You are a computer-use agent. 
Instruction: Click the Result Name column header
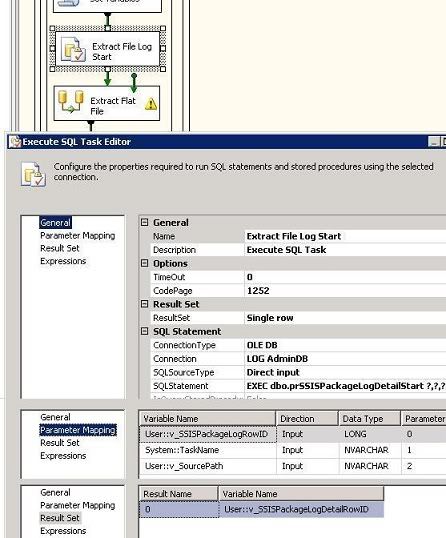[x=178, y=494]
